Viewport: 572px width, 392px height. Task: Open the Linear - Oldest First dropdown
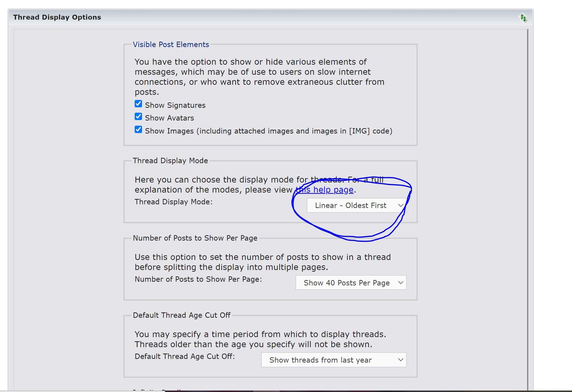click(356, 205)
